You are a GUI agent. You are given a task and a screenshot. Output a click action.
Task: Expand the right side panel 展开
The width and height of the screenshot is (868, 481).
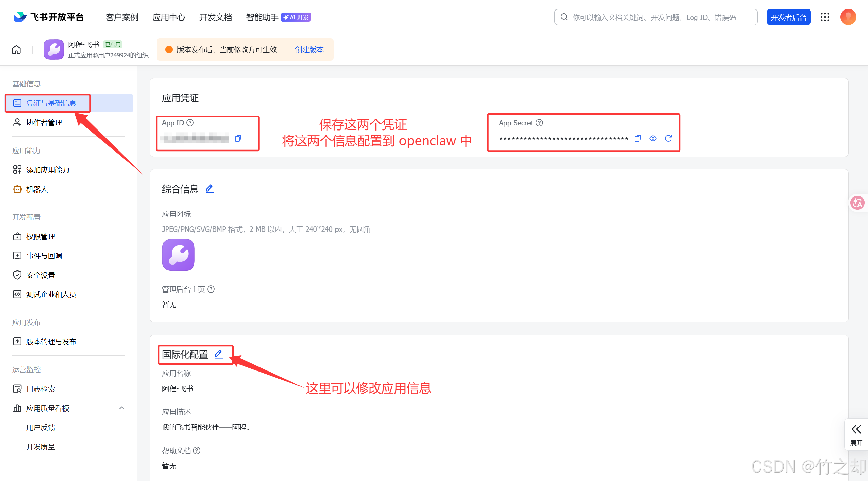856,435
